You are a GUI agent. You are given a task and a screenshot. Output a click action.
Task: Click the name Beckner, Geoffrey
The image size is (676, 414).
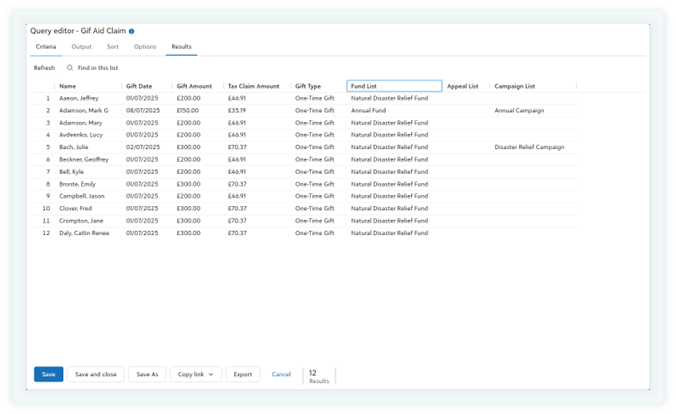point(84,160)
